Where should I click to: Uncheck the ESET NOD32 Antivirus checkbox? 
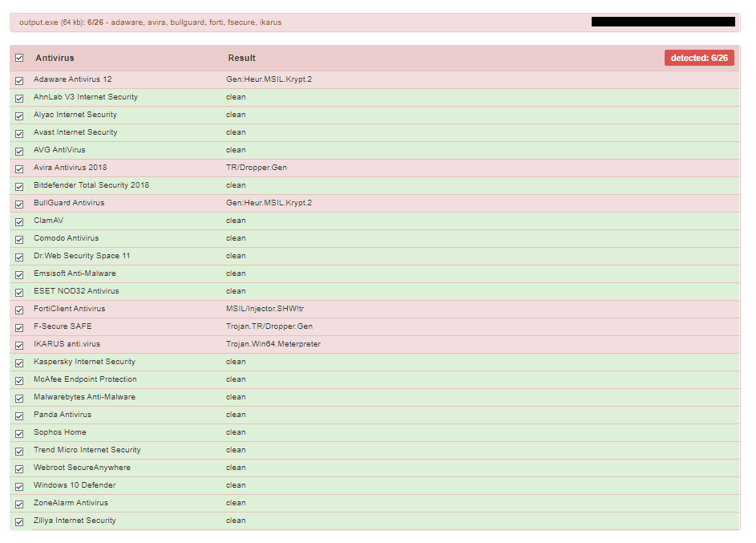click(19, 292)
